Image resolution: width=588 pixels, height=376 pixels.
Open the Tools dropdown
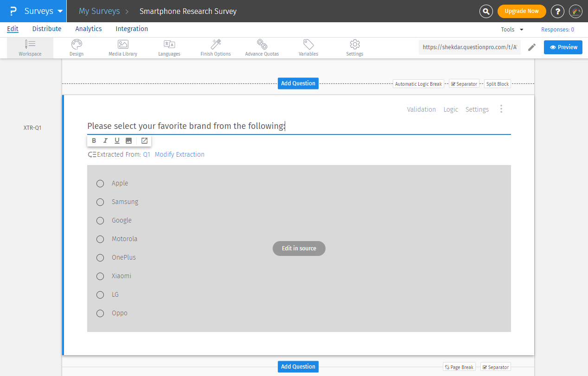click(x=511, y=29)
